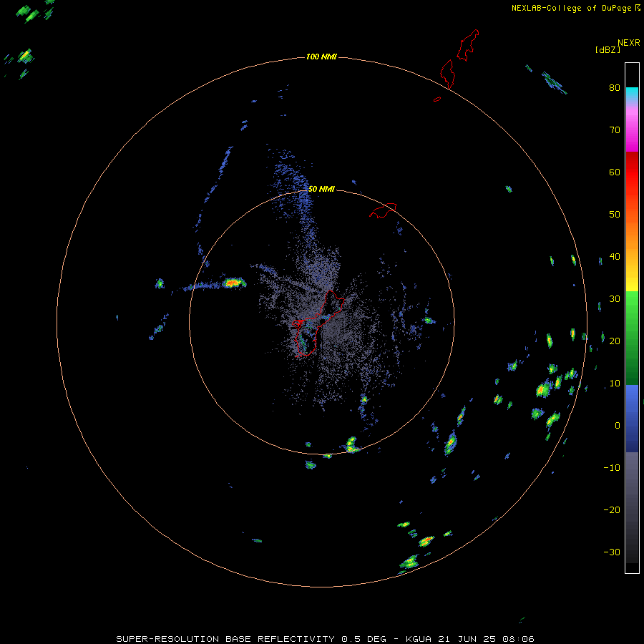Click the 40 dBZ legend value

click(x=615, y=257)
